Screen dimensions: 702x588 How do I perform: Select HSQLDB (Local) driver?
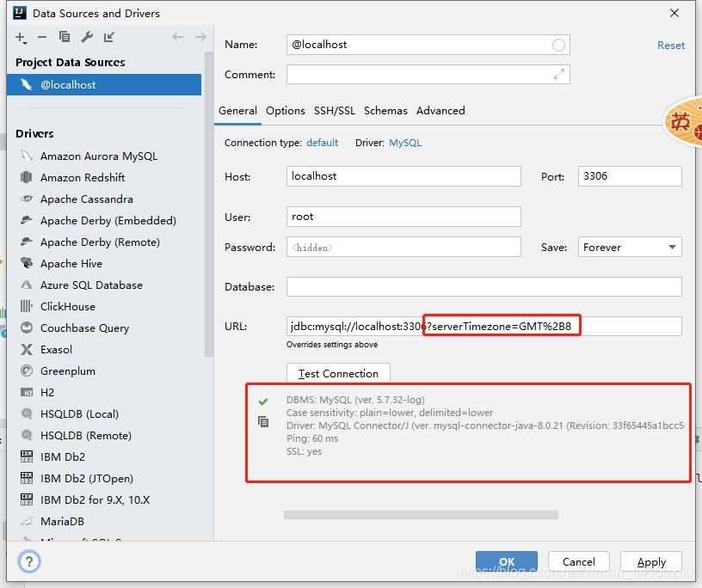[x=79, y=414]
